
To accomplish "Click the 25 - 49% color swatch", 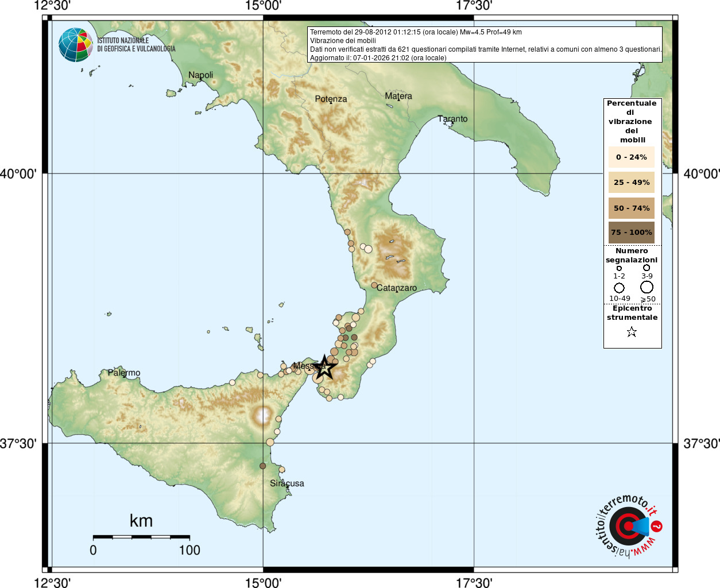I will pyautogui.click(x=631, y=183).
